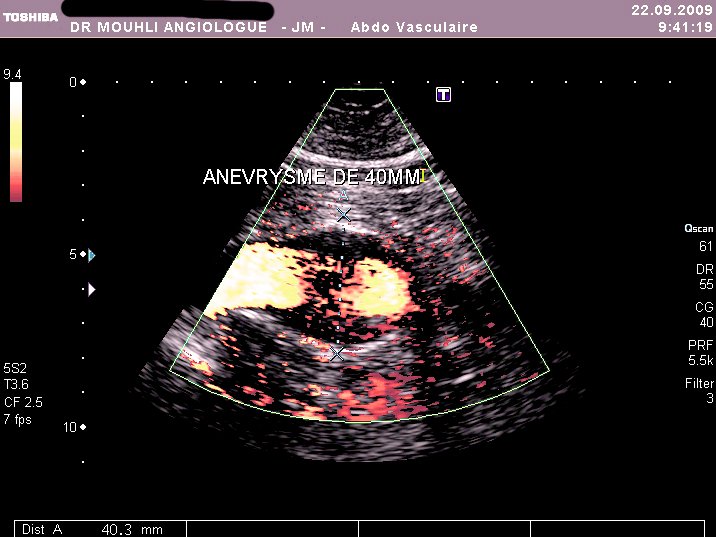
Task: Click the Dist A 40.3 mm measurement cell
Action: 100,529
